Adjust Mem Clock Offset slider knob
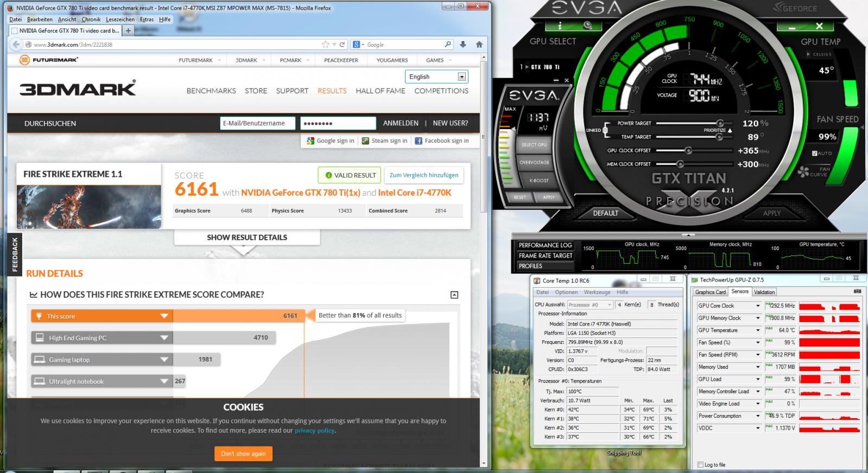The image size is (868, 473). (x=680, y=164)
